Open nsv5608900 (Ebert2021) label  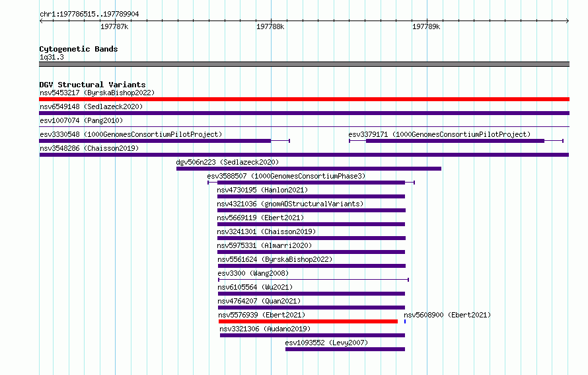coord(447,315)
